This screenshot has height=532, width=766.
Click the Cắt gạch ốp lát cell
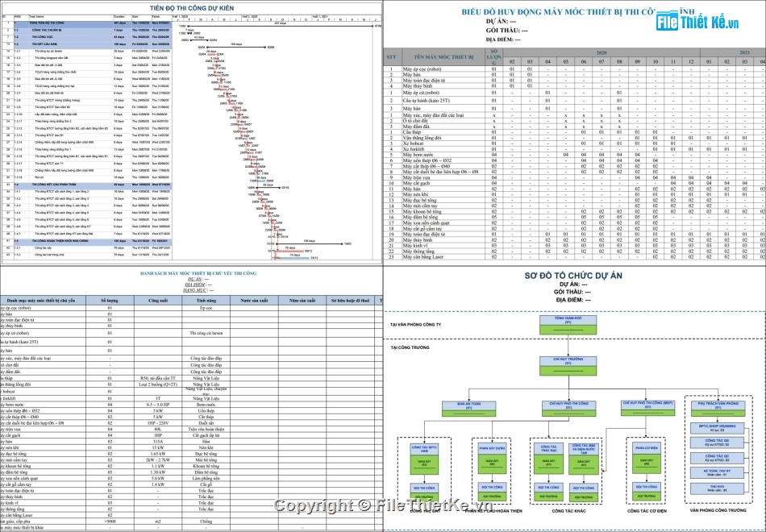(206, 435)
